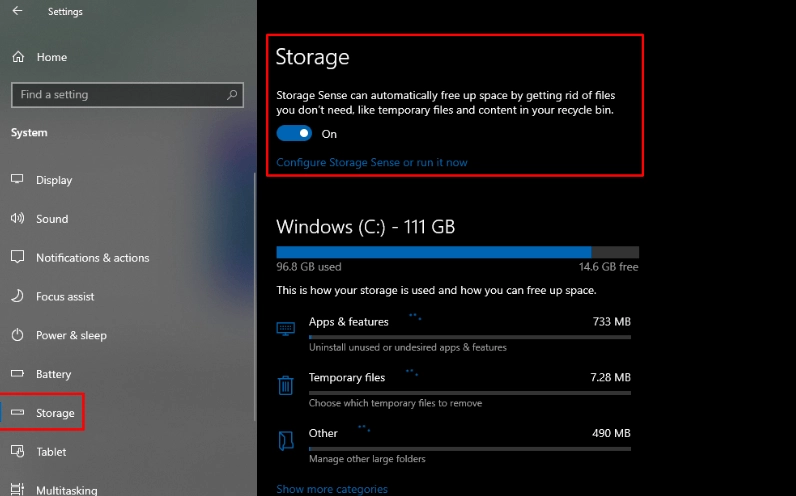This screenshot has height=496, width=796.
Task: Click the Windows (C:) storage usage bar
Action: 457,253
